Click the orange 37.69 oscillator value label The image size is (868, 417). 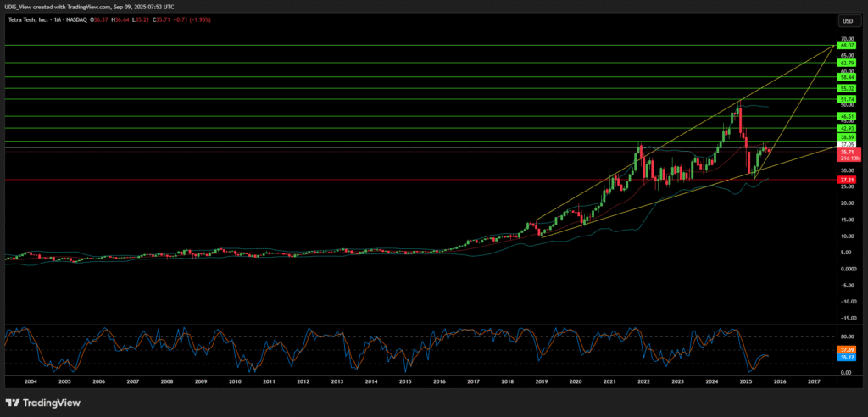coord(846,349)
